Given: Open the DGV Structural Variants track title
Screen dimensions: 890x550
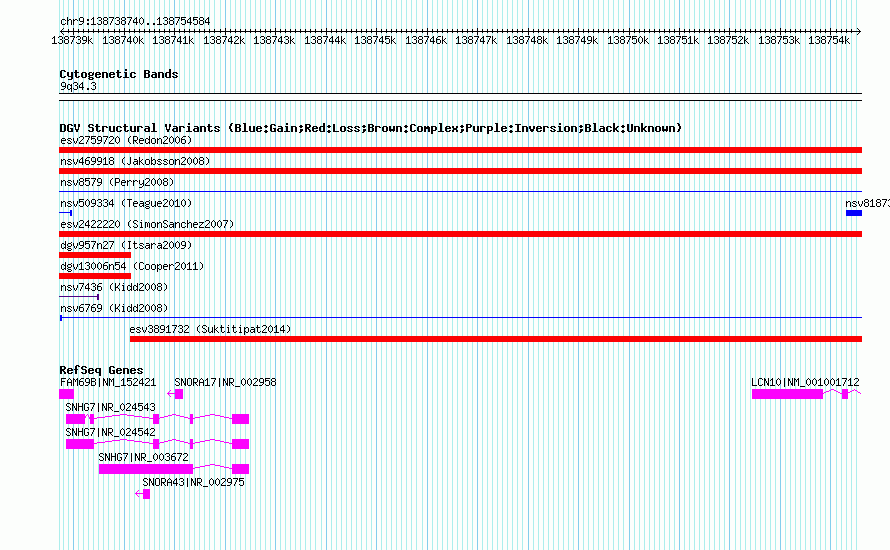Looking at the screenshot, I should [370, 128].
